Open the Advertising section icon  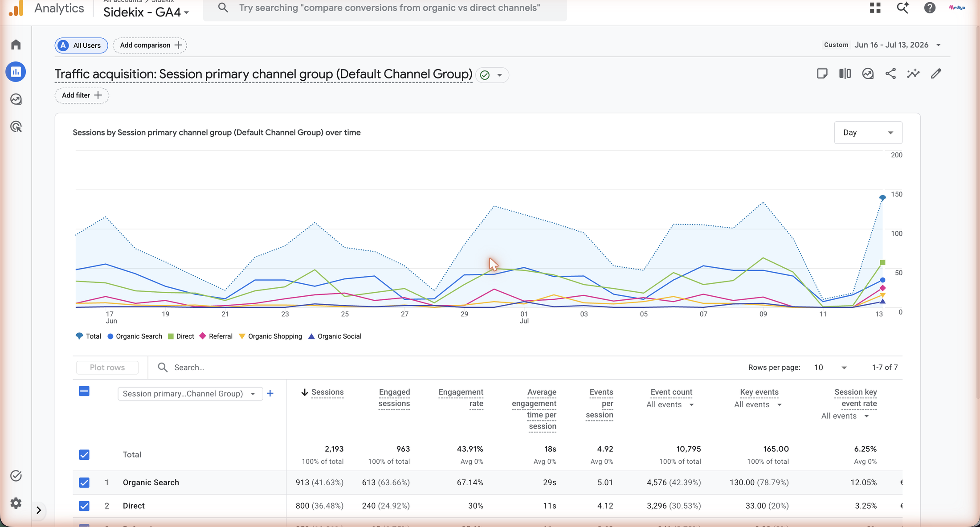16,127
